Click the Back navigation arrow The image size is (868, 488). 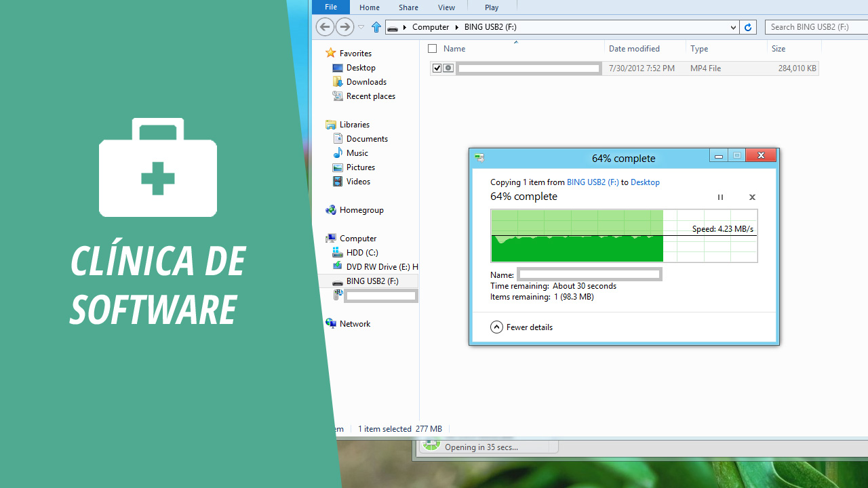click(x=325, y=27)
